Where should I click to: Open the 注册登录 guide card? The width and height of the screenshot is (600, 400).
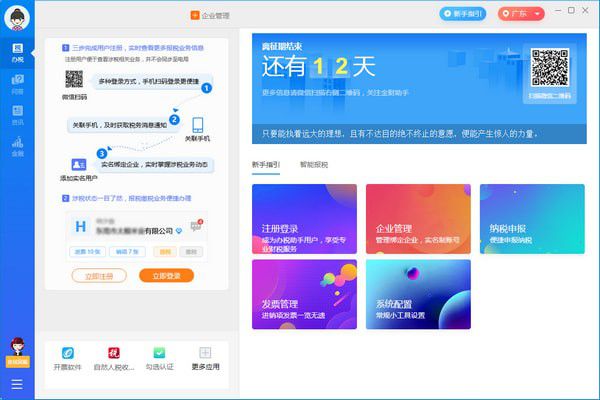[x=304, y=219]
